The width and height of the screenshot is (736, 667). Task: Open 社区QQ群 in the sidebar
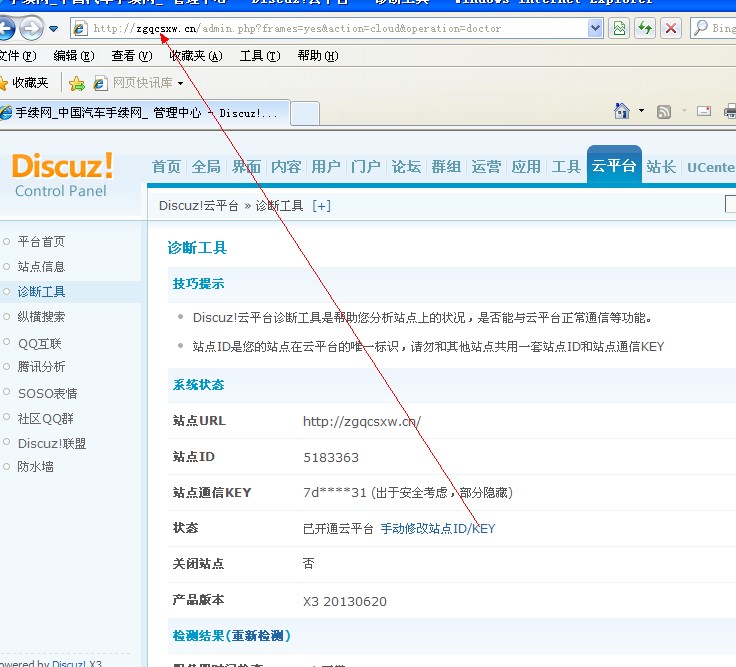pyautogui.click(x=46, y=418)
